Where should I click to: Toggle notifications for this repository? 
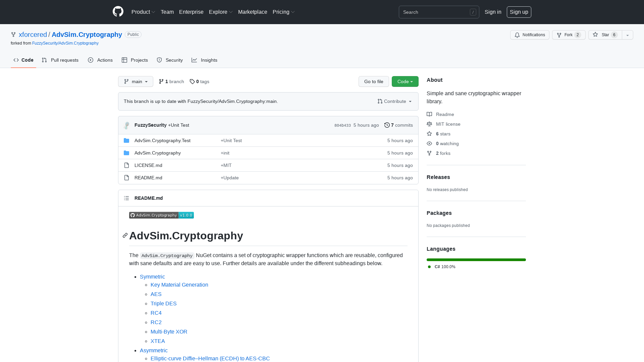(529, 35)
